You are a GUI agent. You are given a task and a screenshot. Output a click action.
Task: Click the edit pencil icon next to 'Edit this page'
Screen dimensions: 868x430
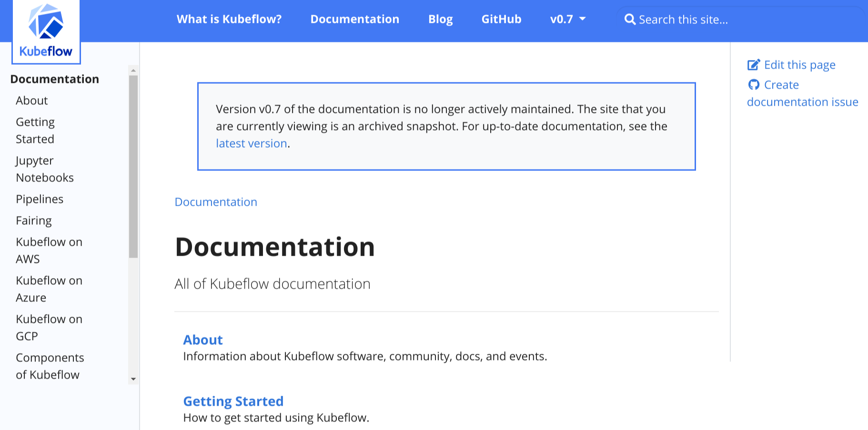[754, 64]
